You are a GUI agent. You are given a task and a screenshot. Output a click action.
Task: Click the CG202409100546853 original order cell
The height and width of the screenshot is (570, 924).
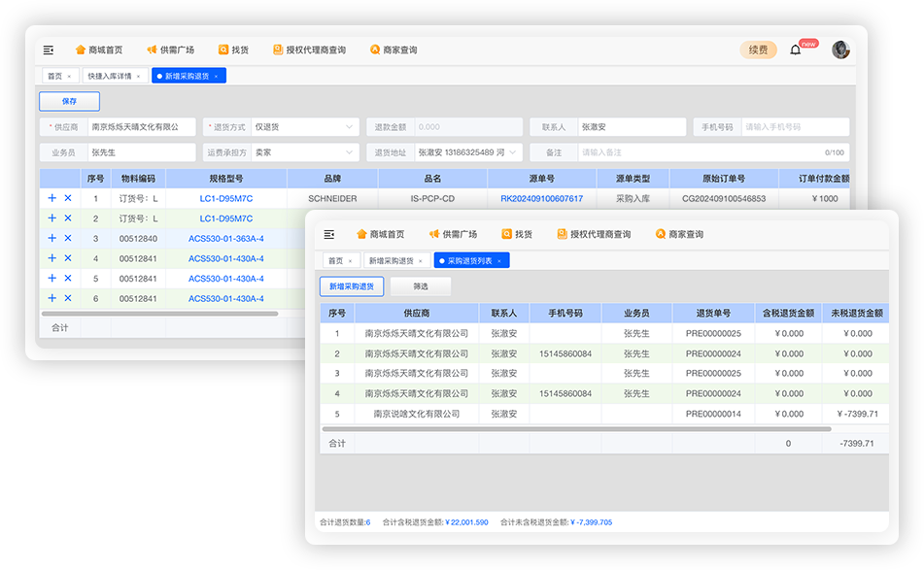click(724, 198)
